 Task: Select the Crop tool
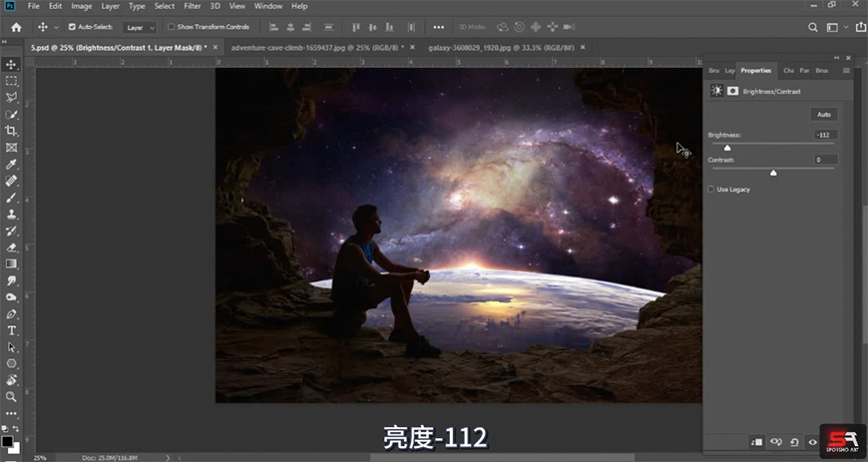[11, 131]
